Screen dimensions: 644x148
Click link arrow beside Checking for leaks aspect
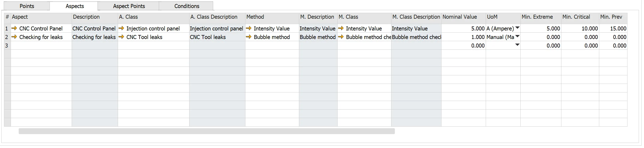14,37
